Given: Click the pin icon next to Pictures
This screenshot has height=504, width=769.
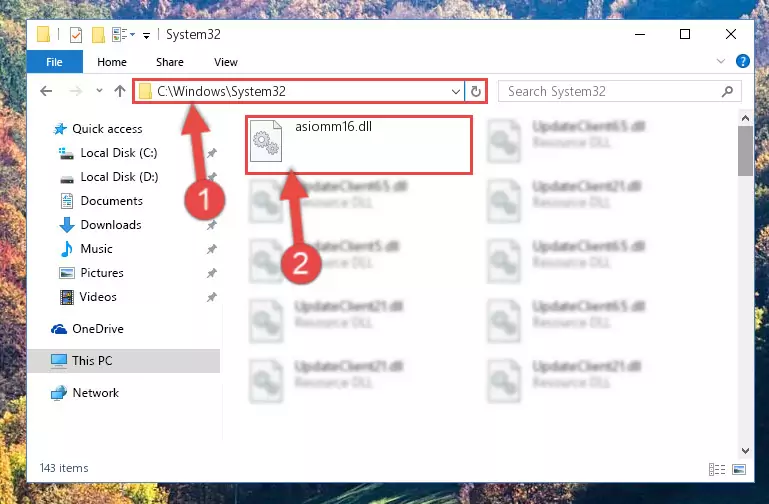Looking at the screenshot, I should [x=211, y=273].
